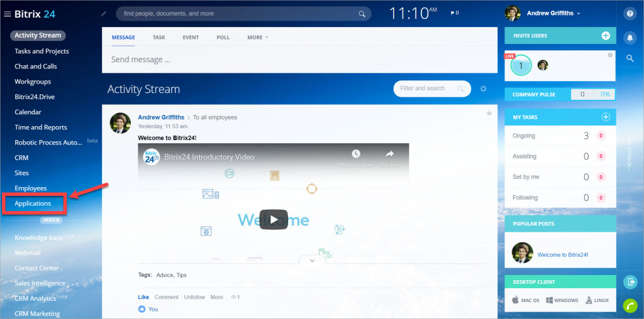Switch to the Poll tab
Viewport: 644px width, 319px height.
click(x=223, y=37)
